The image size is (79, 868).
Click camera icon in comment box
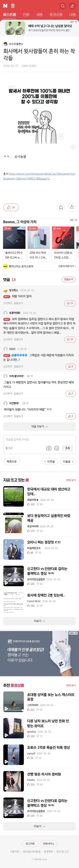tap(49, 448)
